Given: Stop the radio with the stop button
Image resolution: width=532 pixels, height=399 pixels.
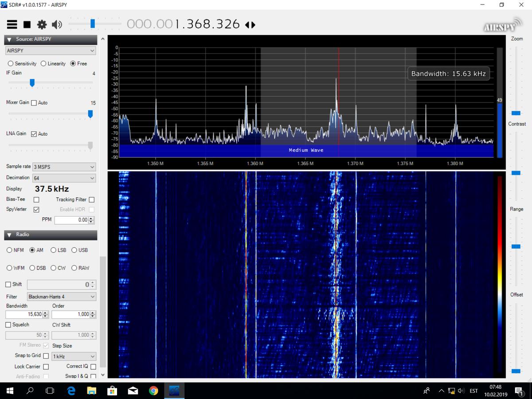Looking at the screenshot, I should [27, 24].
